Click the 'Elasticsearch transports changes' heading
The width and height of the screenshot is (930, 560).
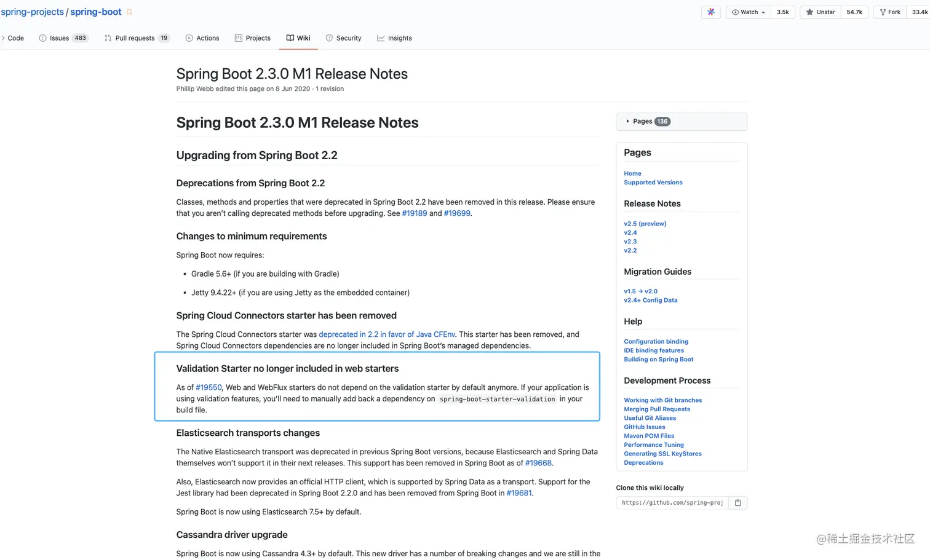point(248,433)
